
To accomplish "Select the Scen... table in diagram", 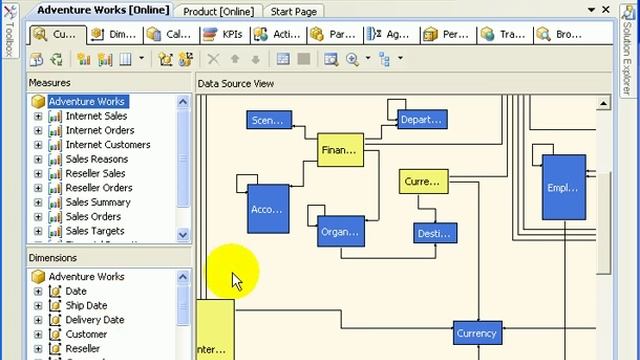I will tap(269, 120).
